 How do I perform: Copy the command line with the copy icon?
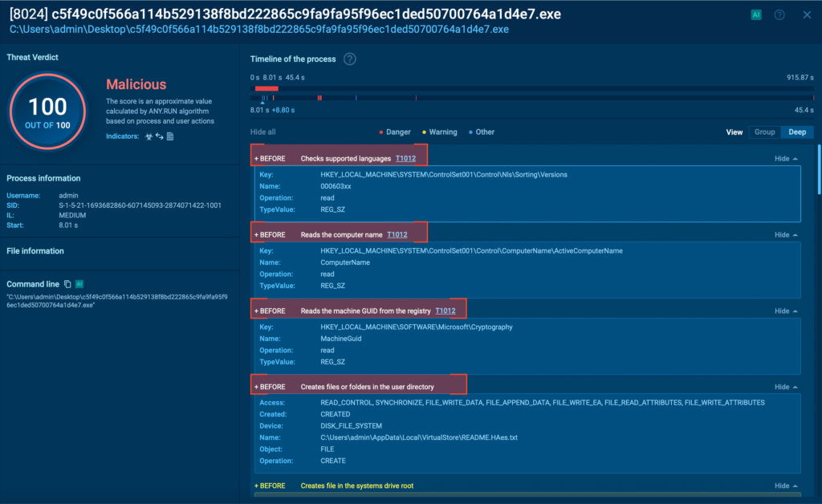click(x=68, y=284)
